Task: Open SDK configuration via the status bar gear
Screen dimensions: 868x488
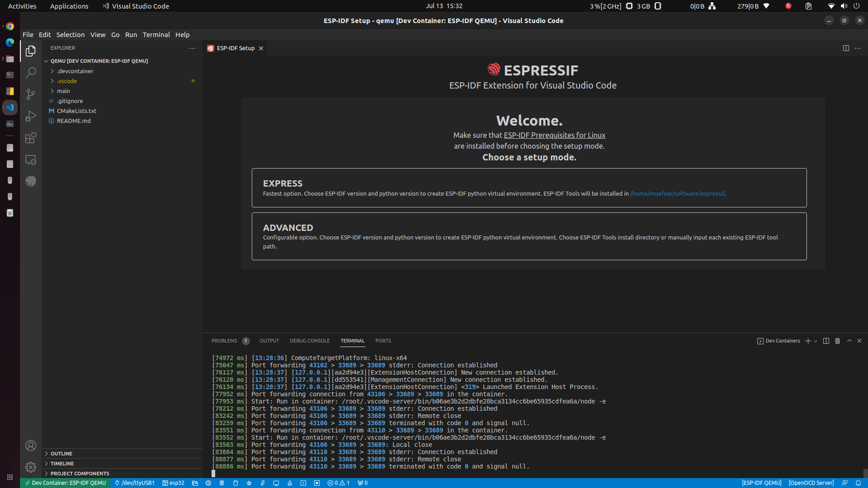Action: pos(208,483)
